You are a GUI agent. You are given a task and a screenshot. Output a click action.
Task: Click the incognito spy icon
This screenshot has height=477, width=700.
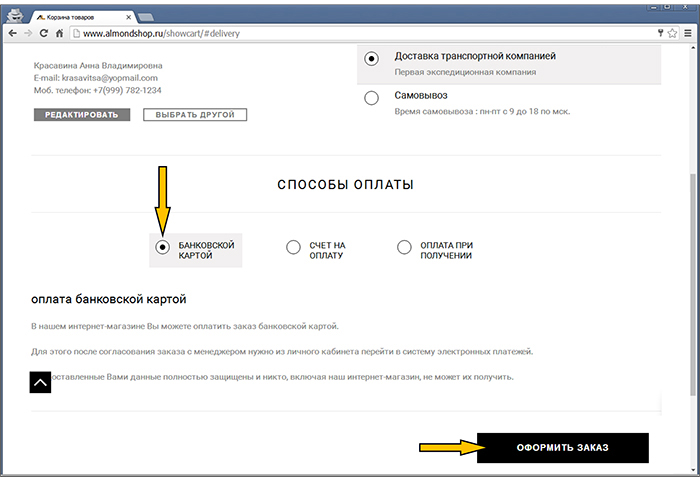coord(15,15)
